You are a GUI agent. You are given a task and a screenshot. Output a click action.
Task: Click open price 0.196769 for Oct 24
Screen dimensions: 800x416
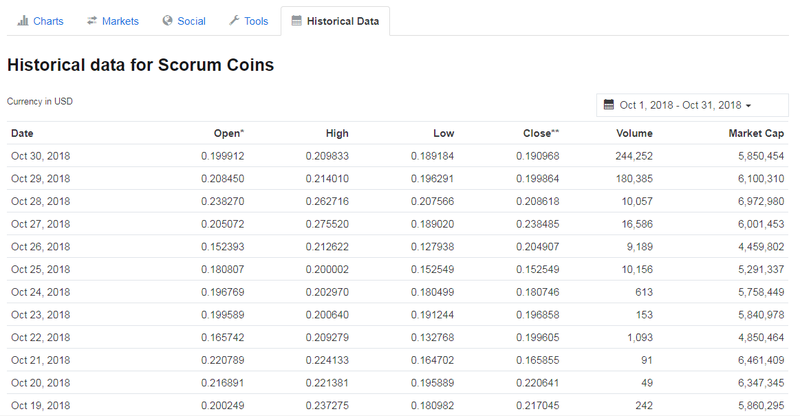coord(222,292)
